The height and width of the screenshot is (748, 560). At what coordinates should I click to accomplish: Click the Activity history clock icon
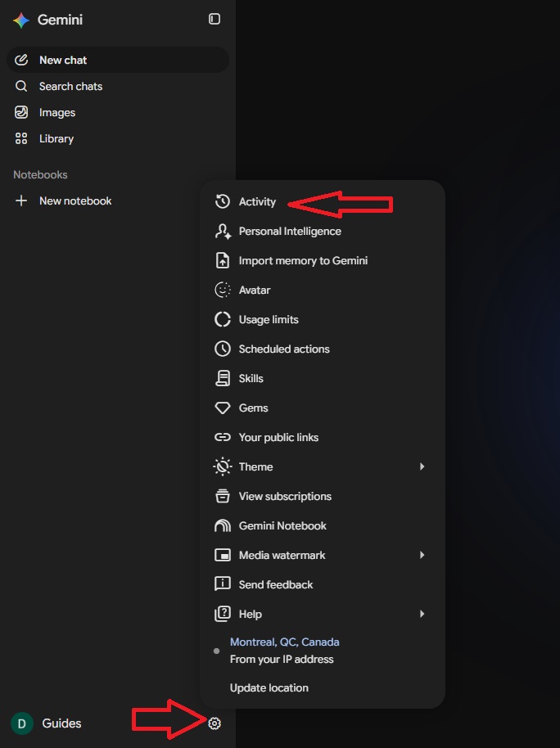(x=223, y=202)
